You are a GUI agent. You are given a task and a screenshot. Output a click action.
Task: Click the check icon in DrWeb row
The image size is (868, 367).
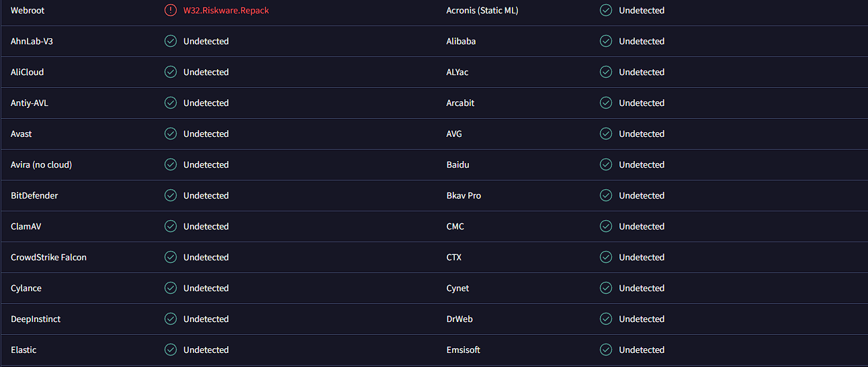pos(606,319)
